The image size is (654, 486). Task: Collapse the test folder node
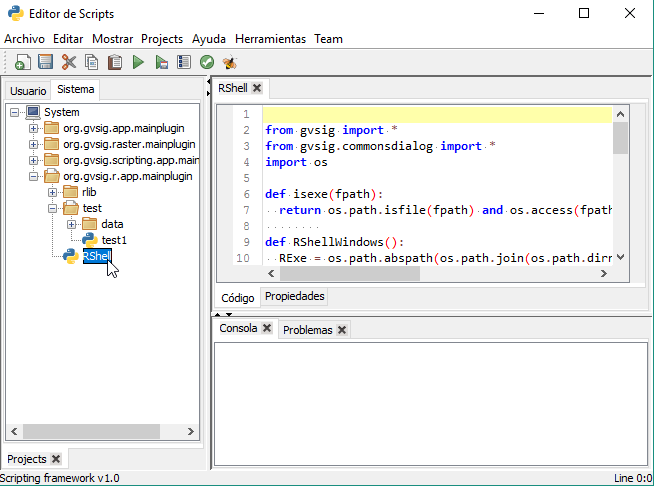pos(52,208)
